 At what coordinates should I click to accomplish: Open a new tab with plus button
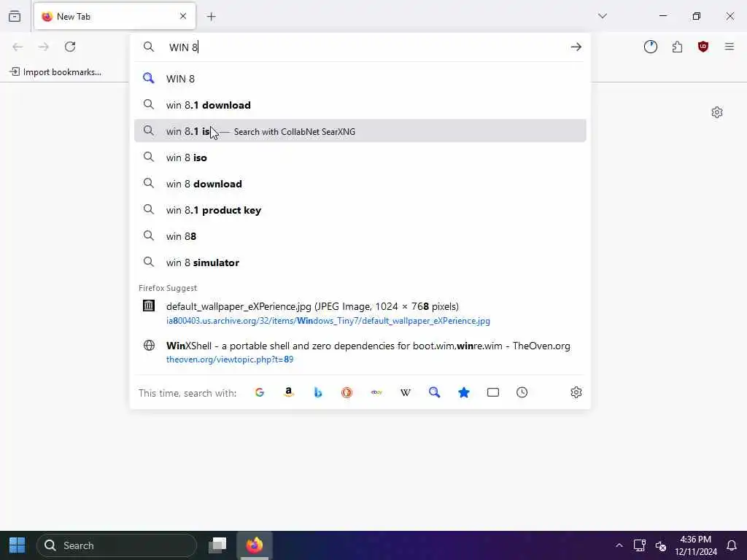pos(212,17)
